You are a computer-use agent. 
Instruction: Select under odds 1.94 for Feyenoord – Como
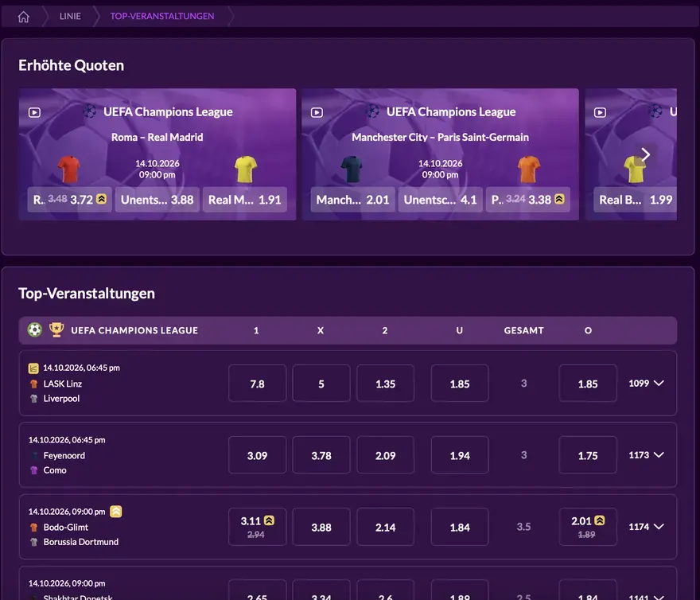point(460,455)
